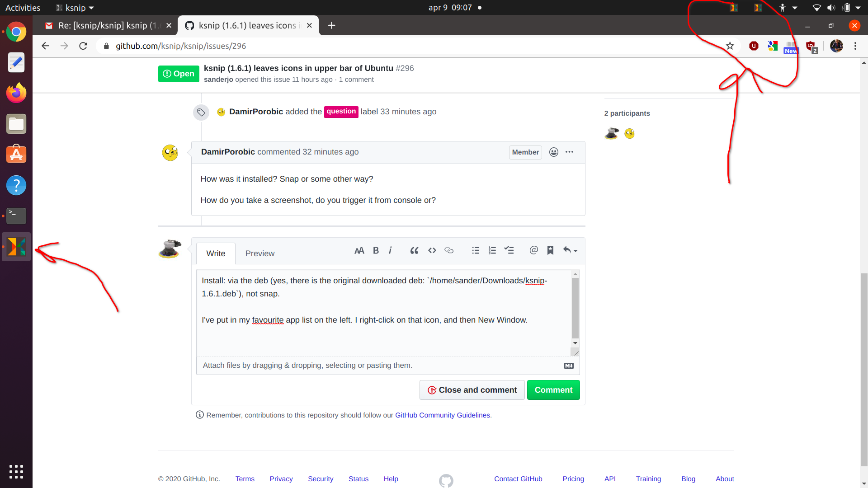868x488 pixels.
Task: Add a hyperlink using the link icon
Action: click(448, 250)
